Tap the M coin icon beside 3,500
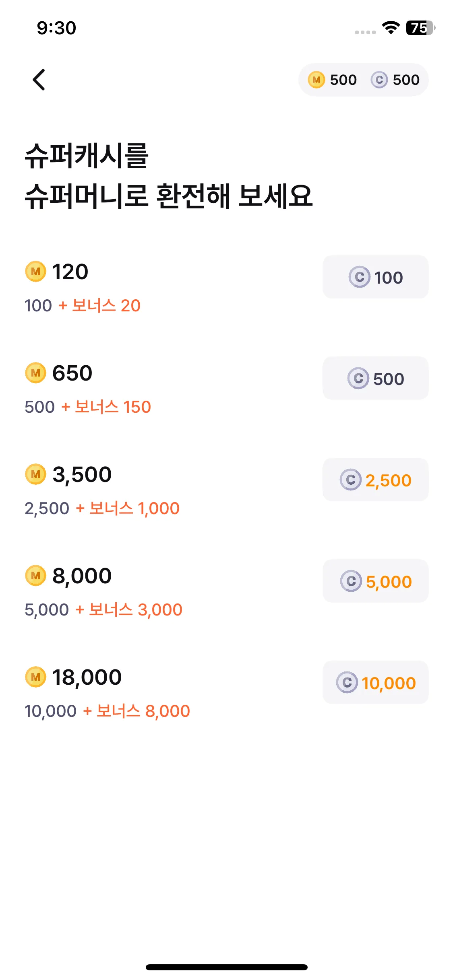This screenshot has width=453, height=980. click(35, 474)
